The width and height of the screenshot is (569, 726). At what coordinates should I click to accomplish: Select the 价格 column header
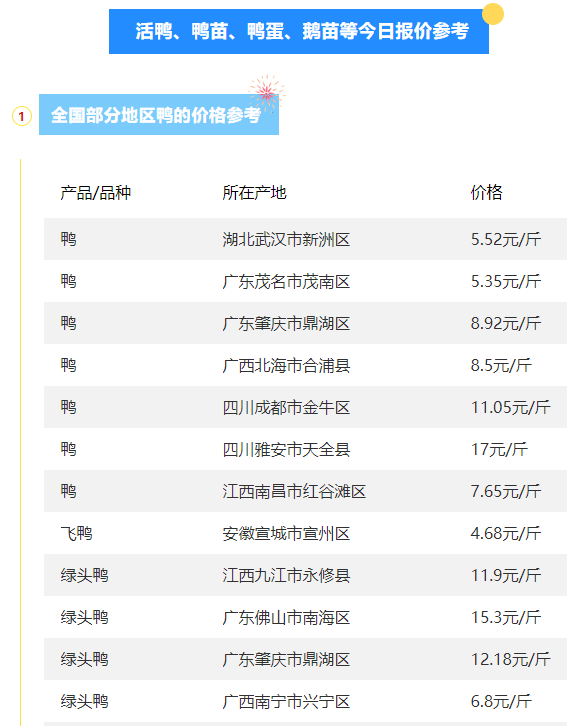(x=486, y=193)
